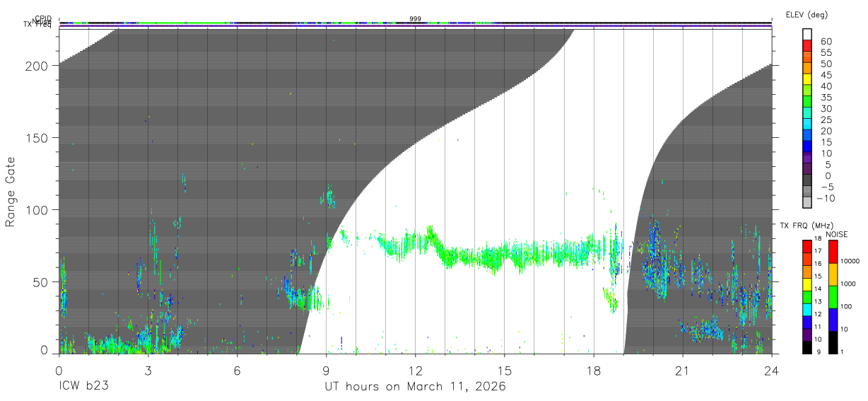Click the 'UT hours on March 11, 2026' axis title
Screen dimensions: 868x401
415,387
